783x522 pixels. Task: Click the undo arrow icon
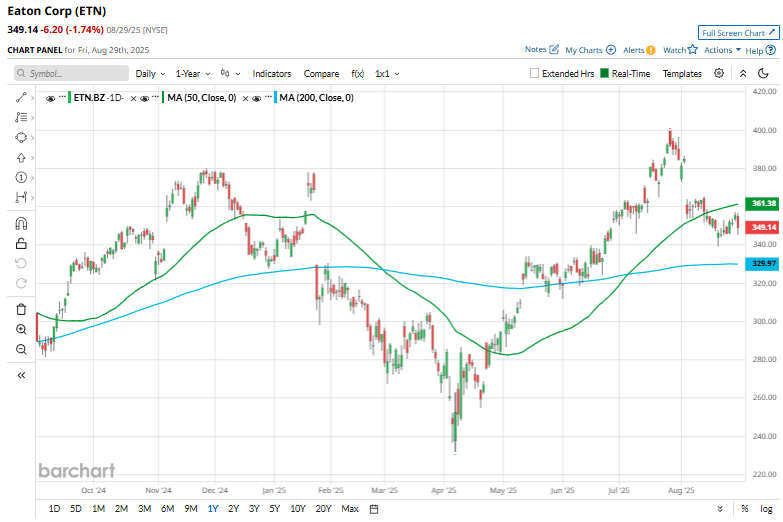coord(21,263)
